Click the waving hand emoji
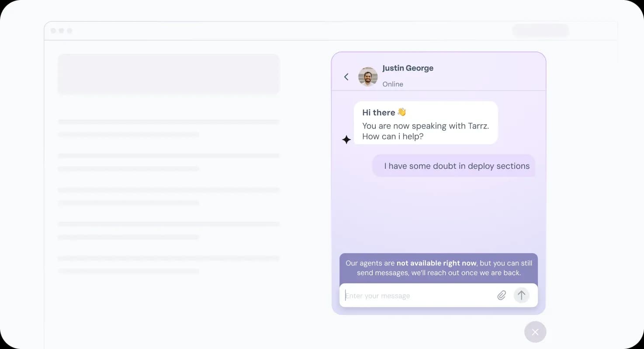The image size is (644, 349). (x=402, y=112)
